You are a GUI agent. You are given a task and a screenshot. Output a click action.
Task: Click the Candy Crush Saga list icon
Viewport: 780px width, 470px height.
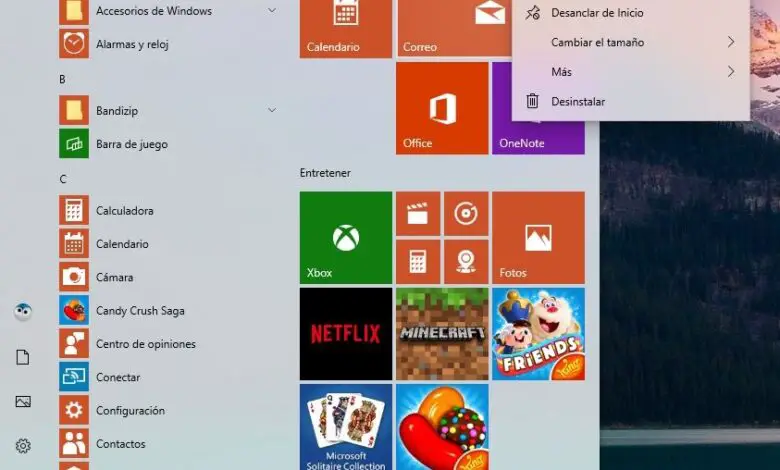(74, 310)
